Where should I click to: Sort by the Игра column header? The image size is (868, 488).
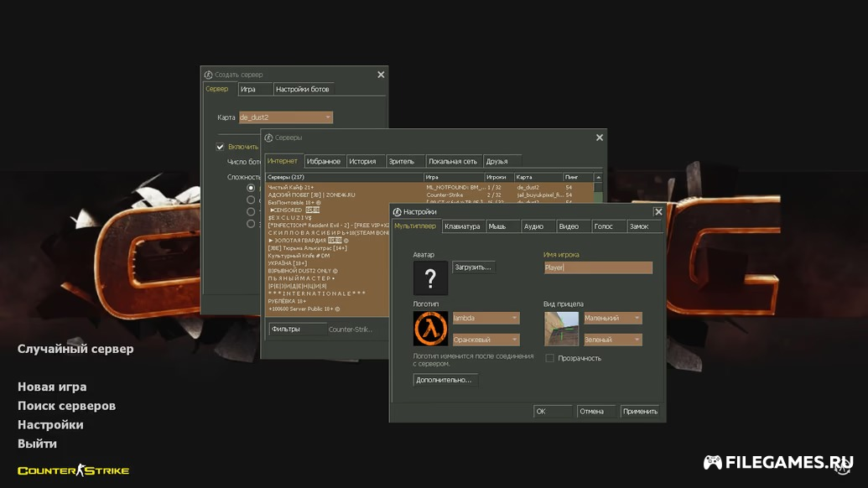pyautogui.click(x=454, y=177)
